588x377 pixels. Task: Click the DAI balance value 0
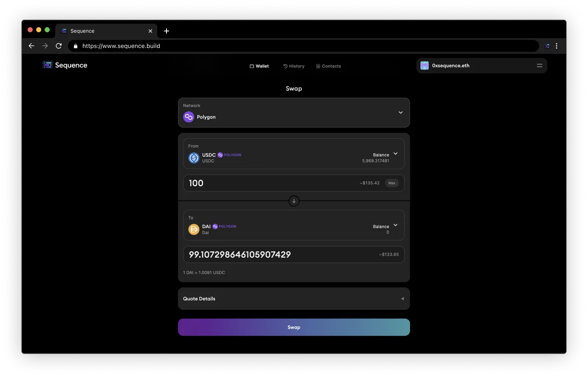388,233
